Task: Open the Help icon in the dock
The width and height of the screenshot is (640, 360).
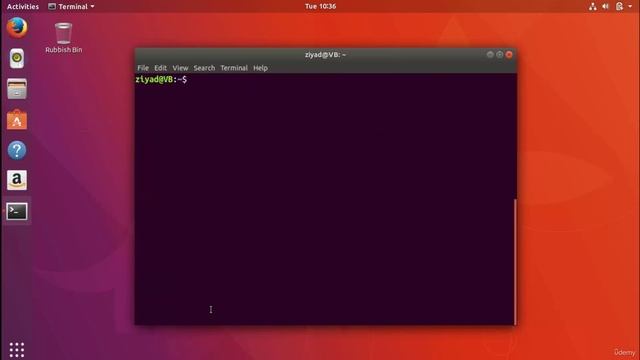Action: click(x=17, y=150)
